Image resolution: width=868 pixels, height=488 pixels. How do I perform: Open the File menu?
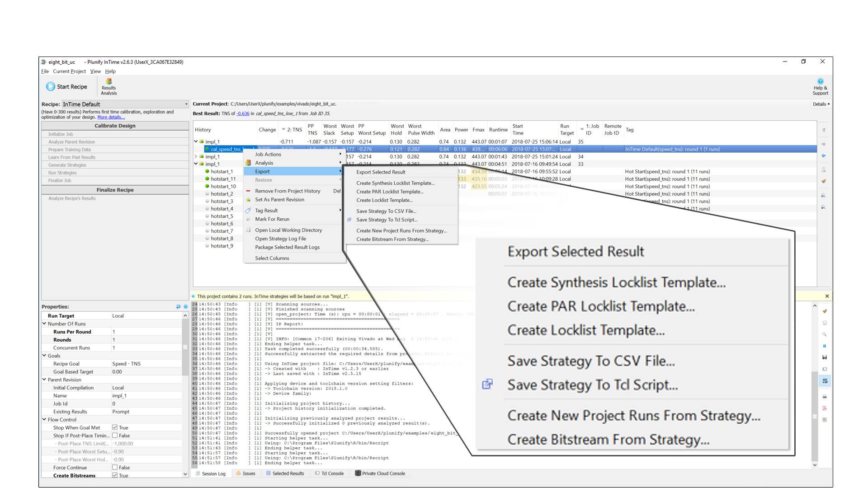pos(45,71)
